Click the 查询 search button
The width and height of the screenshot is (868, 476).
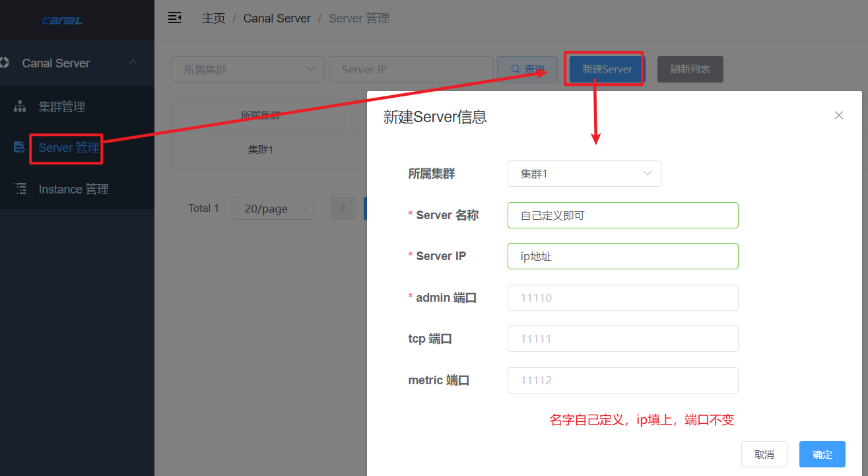[527, 69]
